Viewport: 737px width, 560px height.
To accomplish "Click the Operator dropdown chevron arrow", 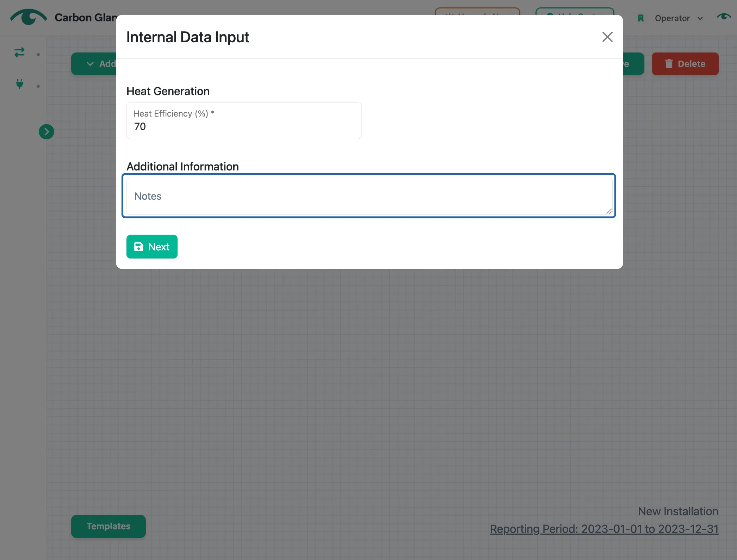I will coord(700,19).
